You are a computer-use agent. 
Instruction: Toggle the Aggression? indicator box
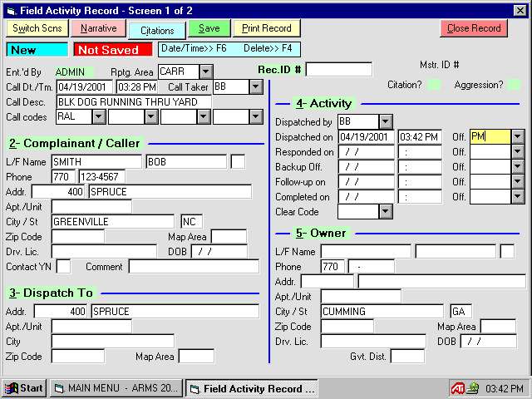(515, 85)
